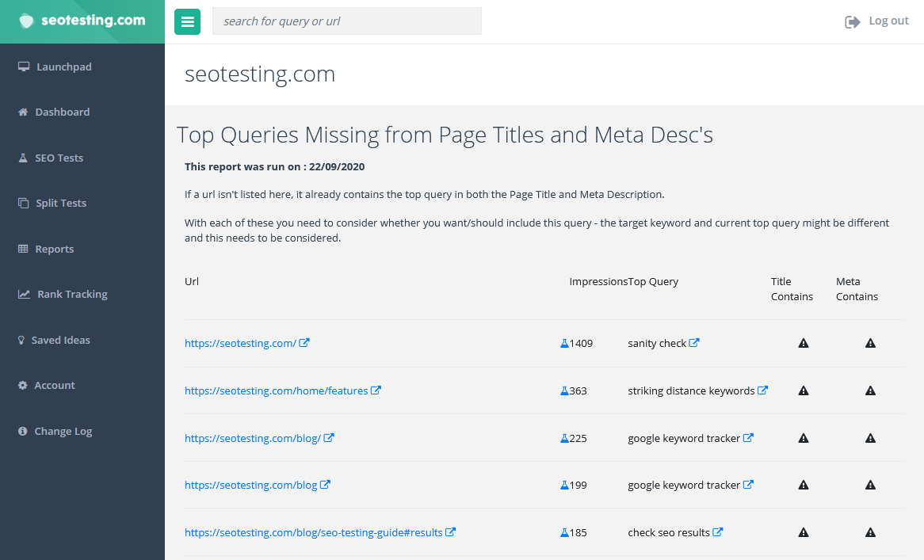Click the SEO Tests flask icon

[23, 158]
